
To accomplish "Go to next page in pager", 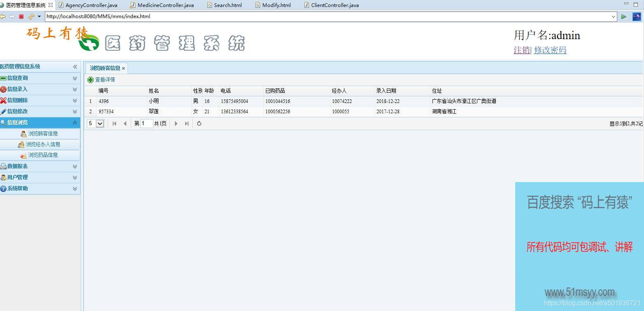I will 176,124.
